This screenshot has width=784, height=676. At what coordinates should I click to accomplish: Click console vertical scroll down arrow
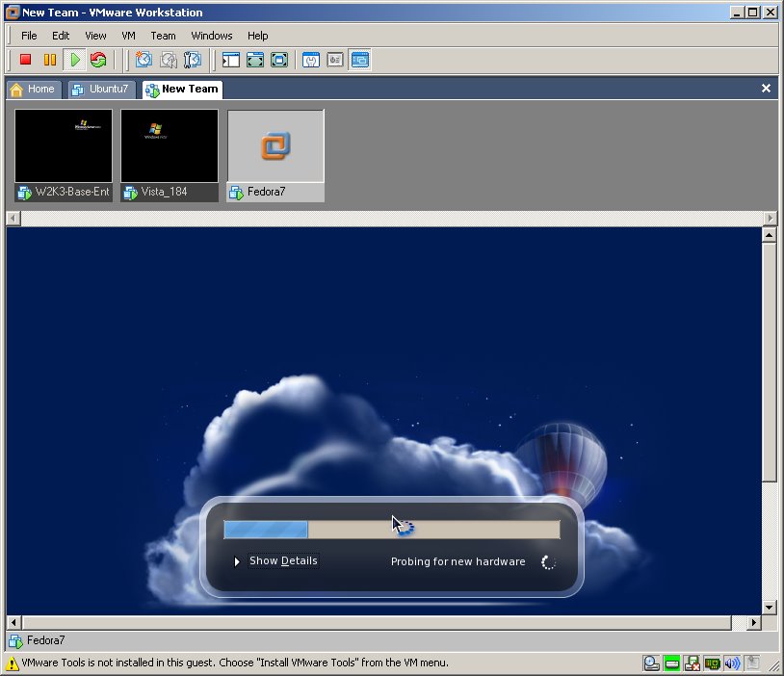pyautogui.click(x=769, y=608)
